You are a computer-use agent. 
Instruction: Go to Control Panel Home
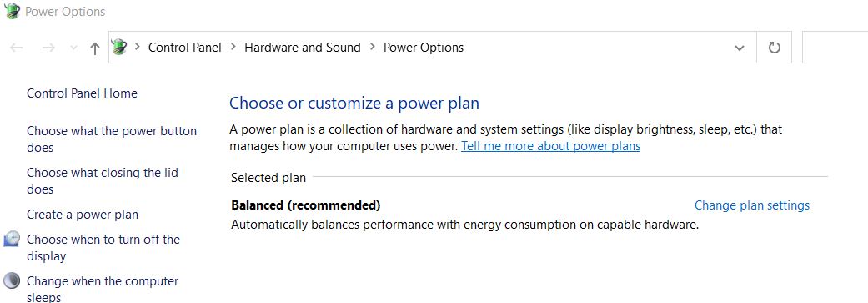(82, 93)
